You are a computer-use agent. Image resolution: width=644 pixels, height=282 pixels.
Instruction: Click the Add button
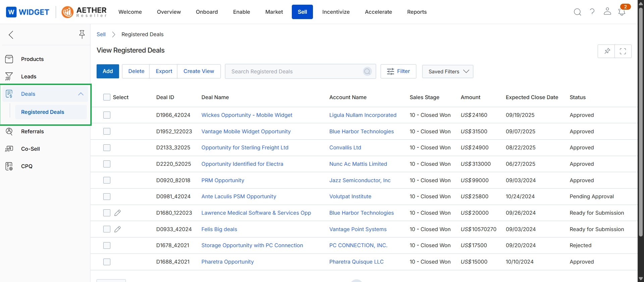pyautogui.click(x=108, y=71)
